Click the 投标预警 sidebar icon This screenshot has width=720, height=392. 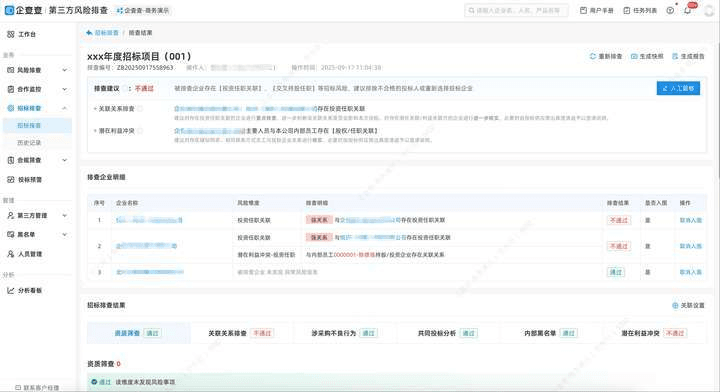point(11,179)
